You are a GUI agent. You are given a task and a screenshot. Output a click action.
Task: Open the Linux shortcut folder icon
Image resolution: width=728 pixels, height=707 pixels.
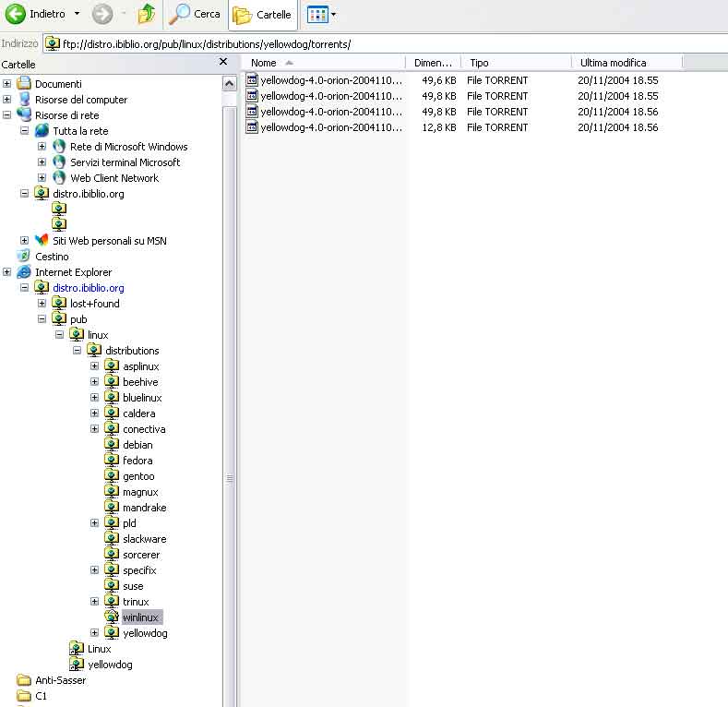[x=77, y=649]
